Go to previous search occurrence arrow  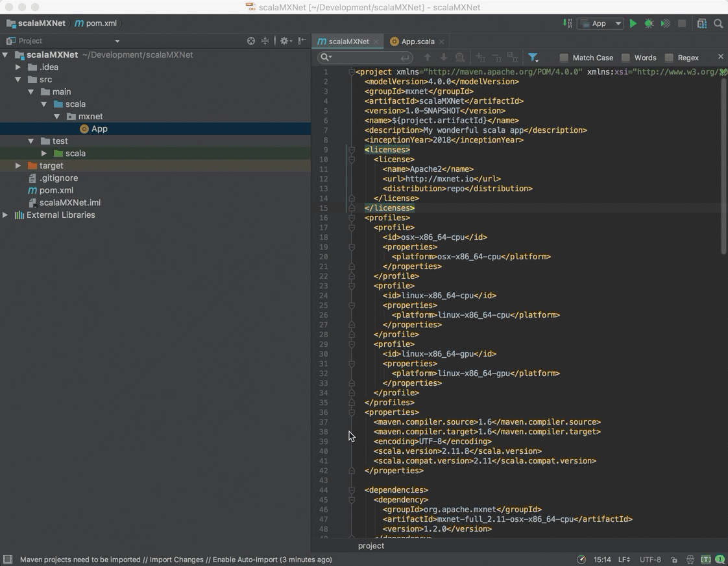pyautogui.click(x=428, y=57)
